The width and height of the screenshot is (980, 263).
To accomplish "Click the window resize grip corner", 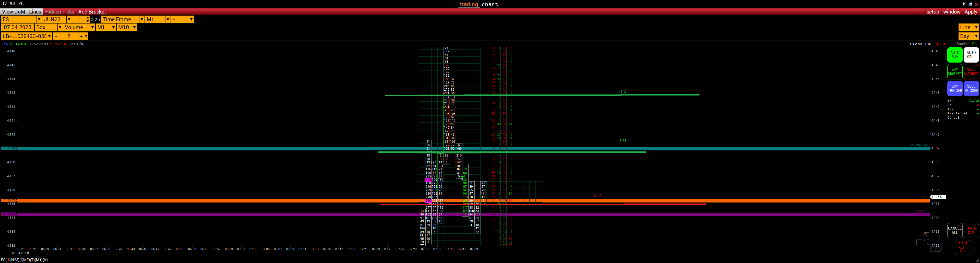I will point(978,261).
